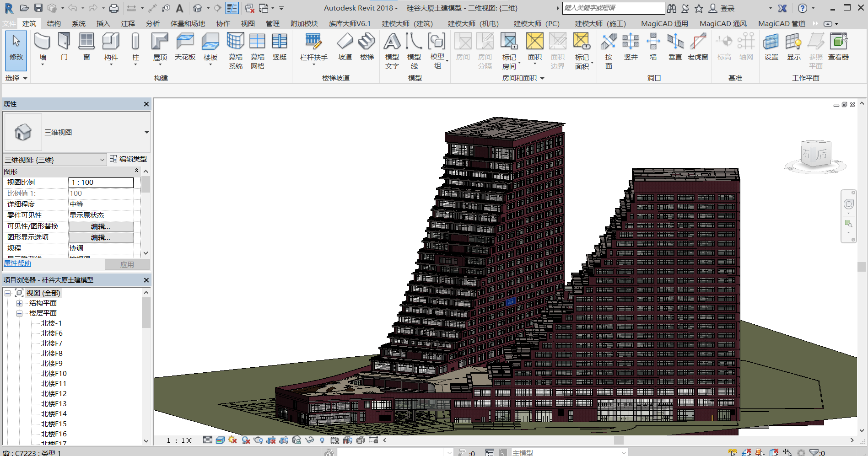868x456 pixels.
Task: Click the horizontal scrollbar thumb below viewport
Action: 619,440
